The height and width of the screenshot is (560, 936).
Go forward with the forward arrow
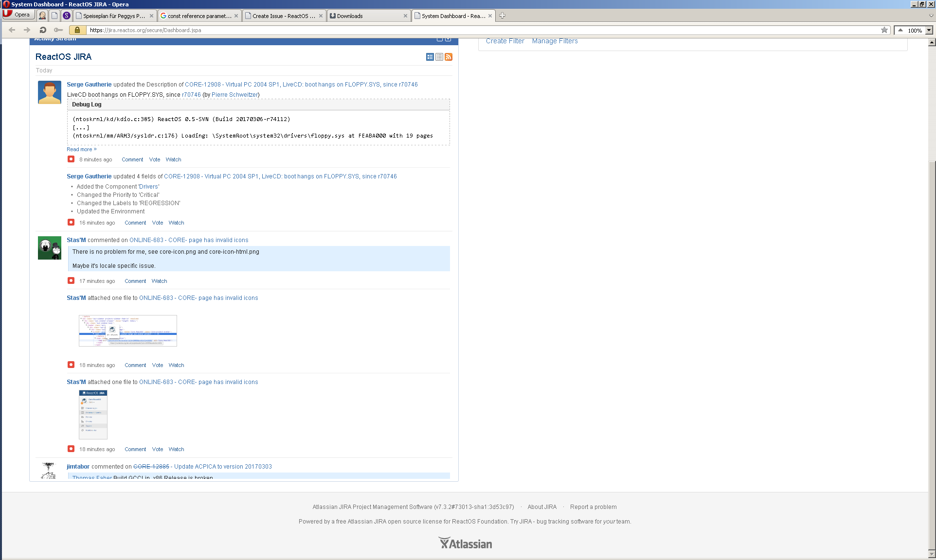click(27, 30)
